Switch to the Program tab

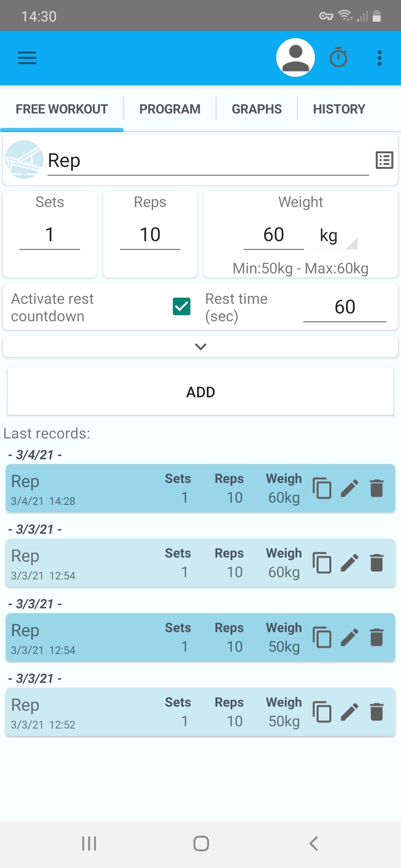pyautogui.click(x=170, y=109)
